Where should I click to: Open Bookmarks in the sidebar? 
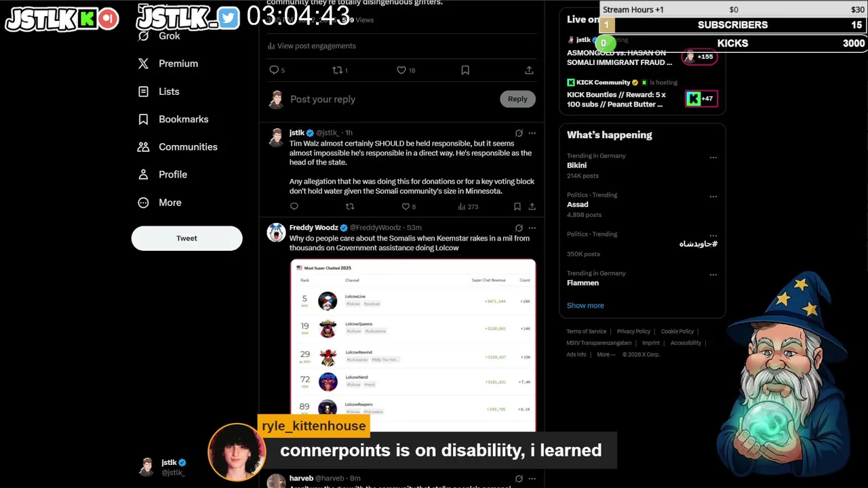173,119
